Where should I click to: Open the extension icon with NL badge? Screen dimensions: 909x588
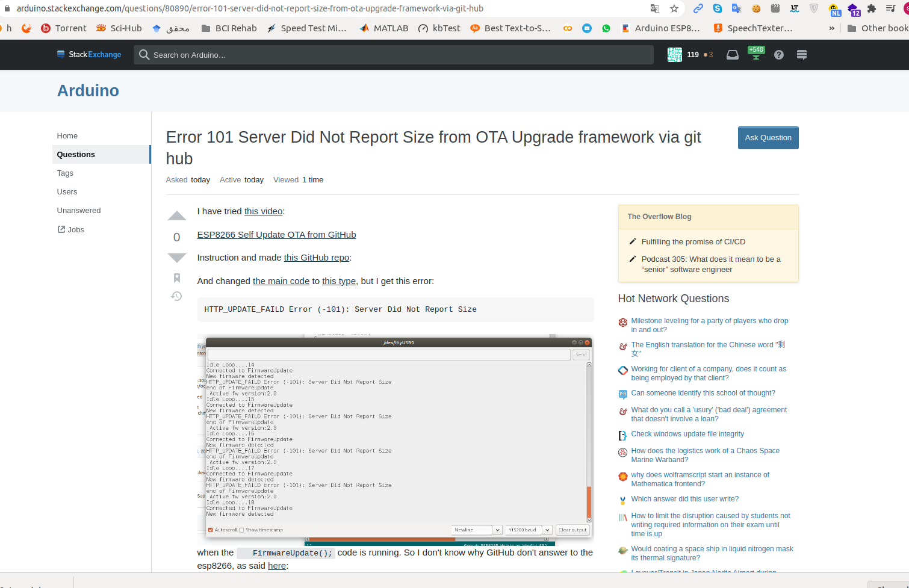(x=834, y=10)
